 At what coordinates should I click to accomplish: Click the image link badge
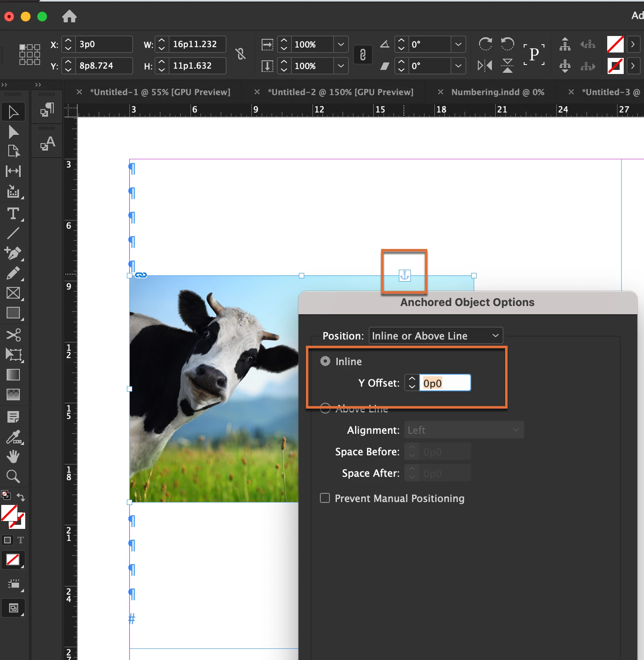[x=141, y=275]
